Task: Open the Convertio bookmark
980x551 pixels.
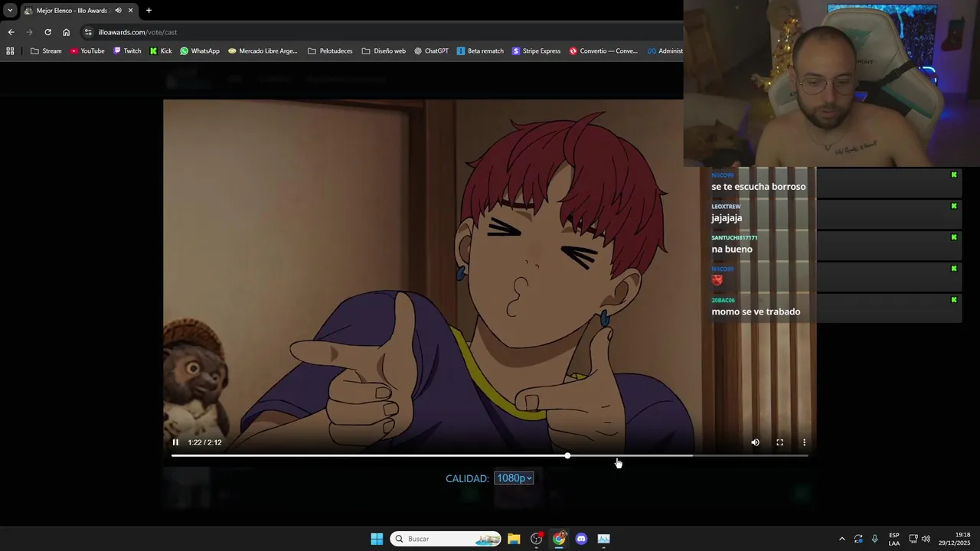Action: (x=603, y=51)
